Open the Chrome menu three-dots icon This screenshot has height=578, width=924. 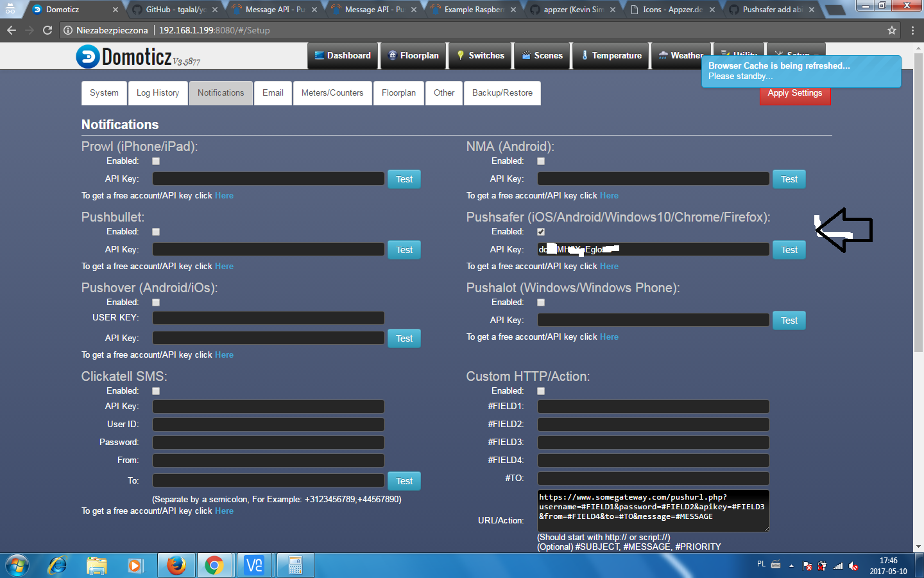(912, 30)
